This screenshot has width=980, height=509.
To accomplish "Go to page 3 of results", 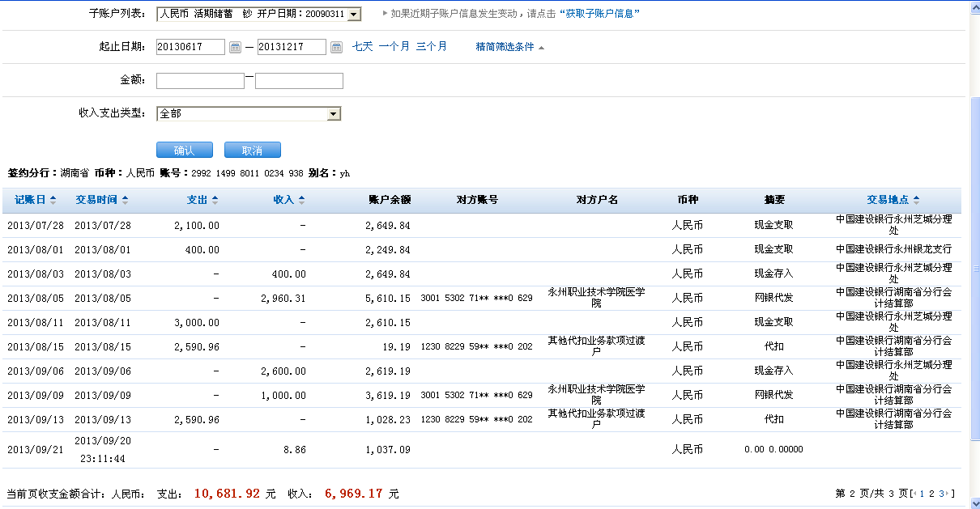I will pyautogui.click(x=942, y=494).
